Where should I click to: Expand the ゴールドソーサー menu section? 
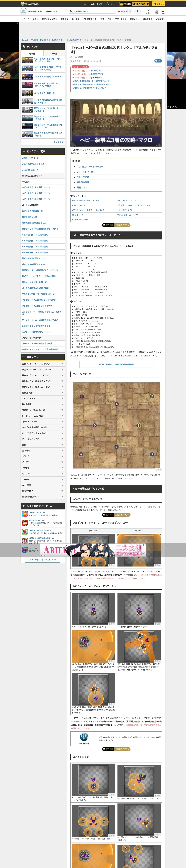point(43,422)
